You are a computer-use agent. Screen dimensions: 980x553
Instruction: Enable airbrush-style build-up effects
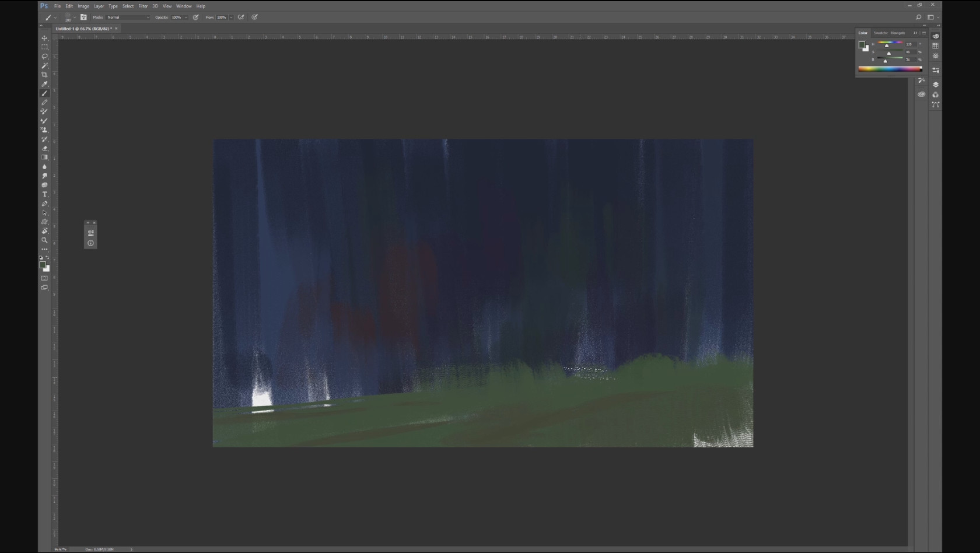click(241, 17)
